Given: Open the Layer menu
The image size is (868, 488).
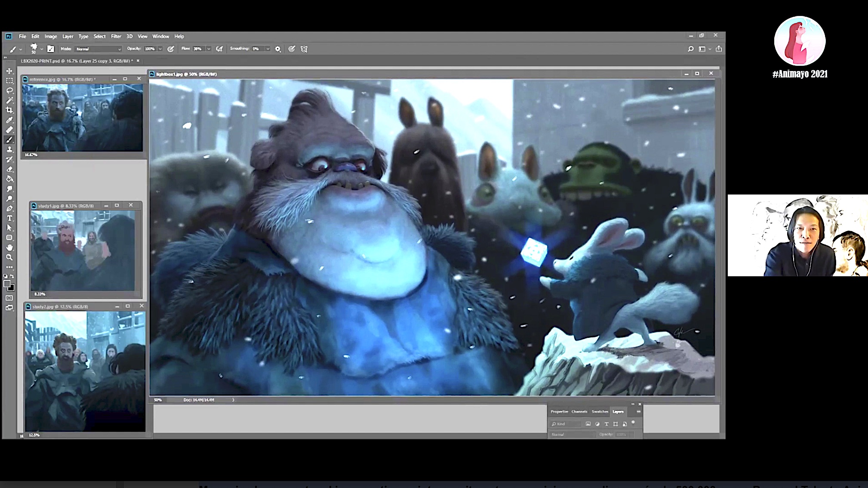Looking at the screenshot, I should coord(68,37).
